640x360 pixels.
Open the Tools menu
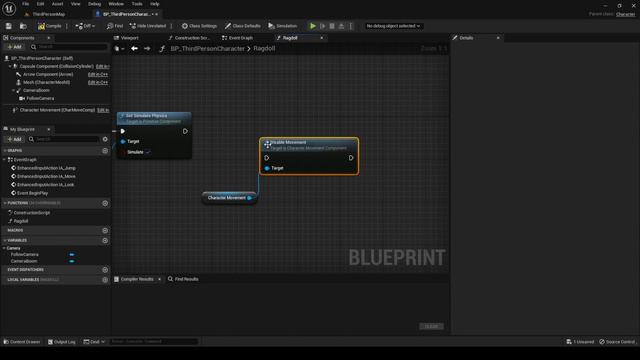click(x=137, y=4)
